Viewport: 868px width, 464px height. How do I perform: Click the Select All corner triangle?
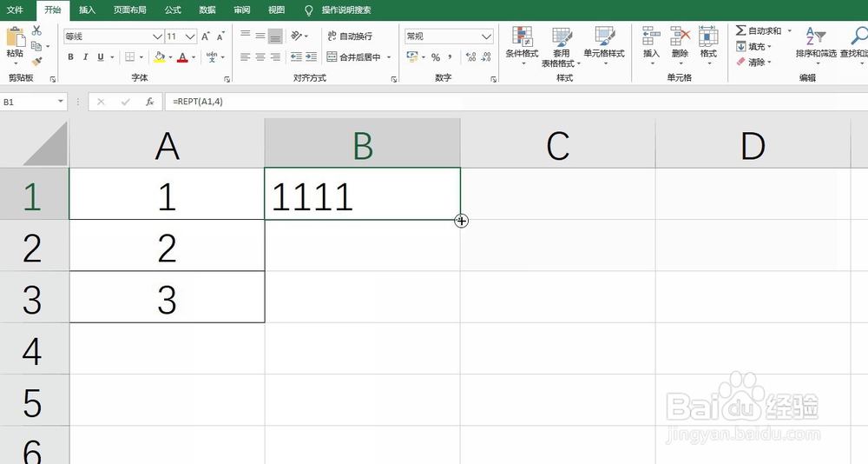(46, 144)
